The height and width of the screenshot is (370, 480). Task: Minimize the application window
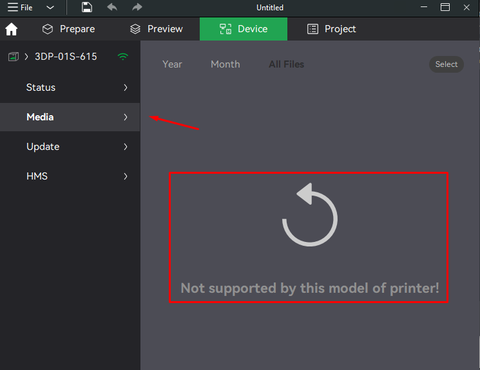pyautogui.click(x=424, y=7)
